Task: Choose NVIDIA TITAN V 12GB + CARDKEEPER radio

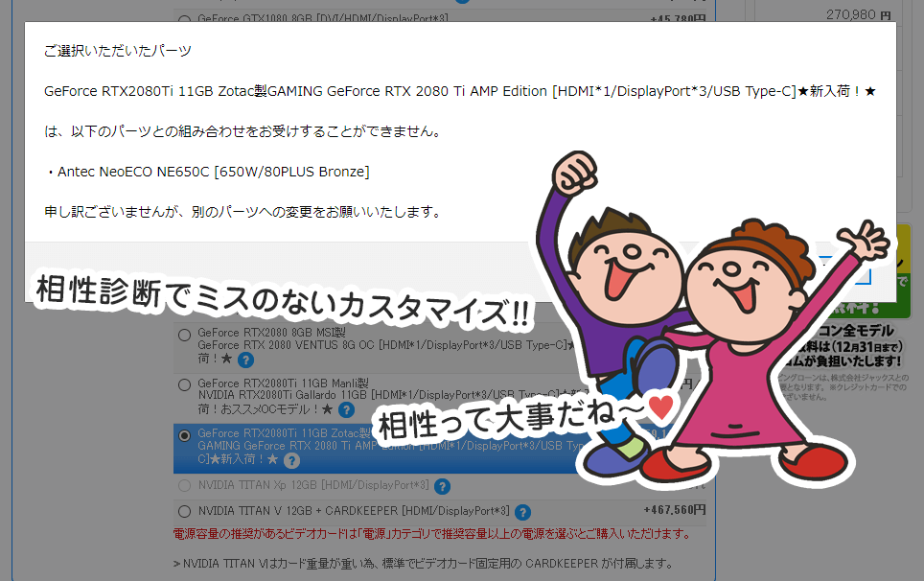Action: coord(184,511)
